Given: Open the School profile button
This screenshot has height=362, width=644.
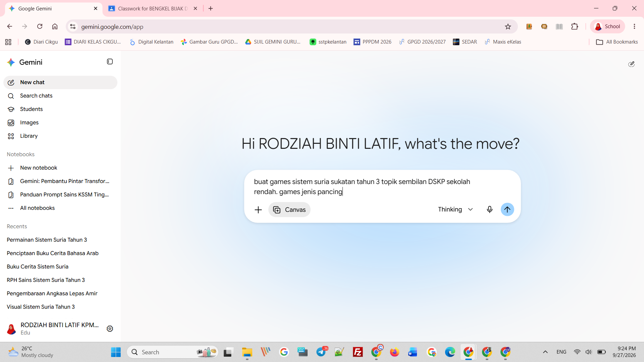Looking at the screenshot, I should pos(607,26).
